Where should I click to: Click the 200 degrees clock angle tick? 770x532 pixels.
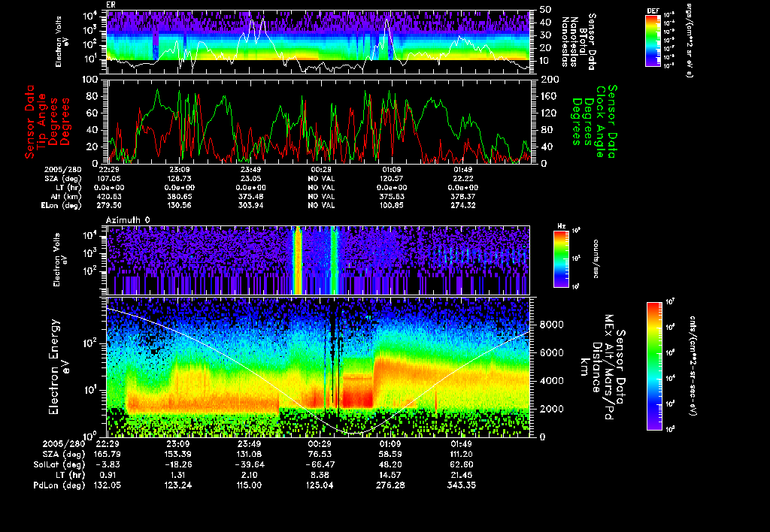(550, 80)
